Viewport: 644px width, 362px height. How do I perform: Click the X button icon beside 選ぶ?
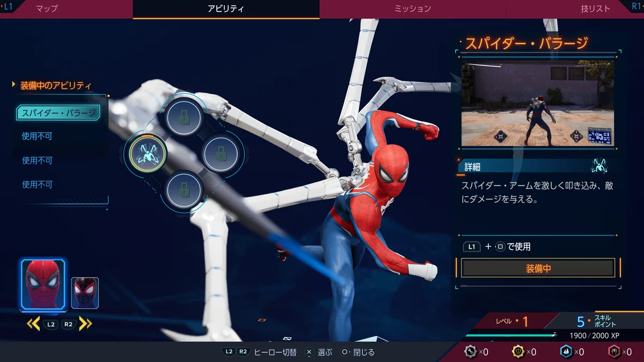pos(309,352)
